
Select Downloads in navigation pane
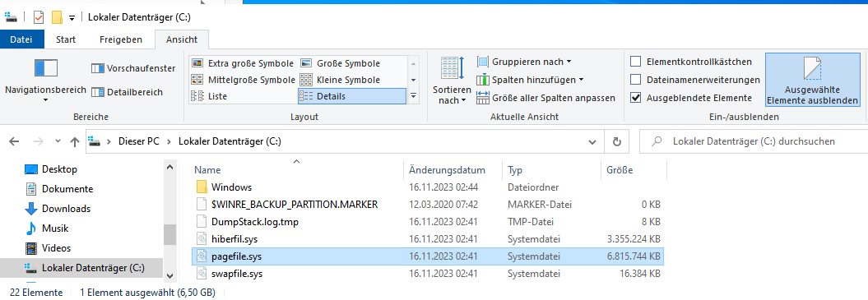66,209
